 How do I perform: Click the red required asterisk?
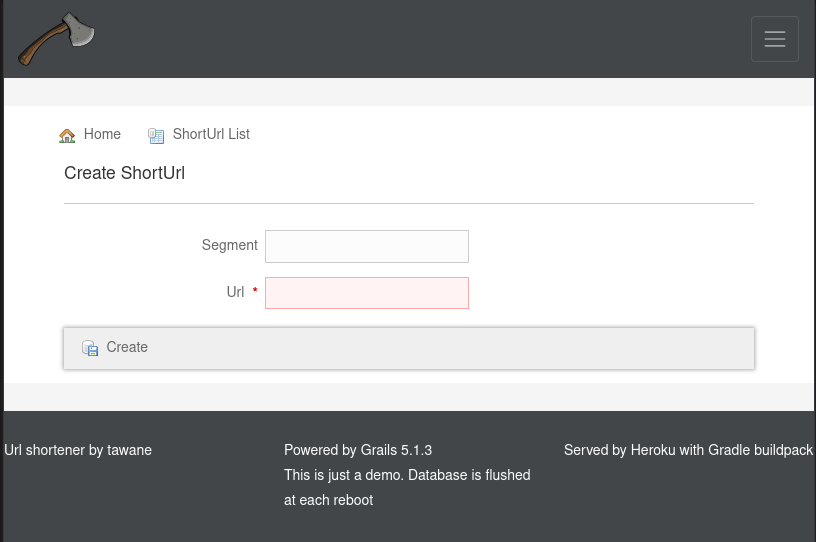tap(255, 292)
